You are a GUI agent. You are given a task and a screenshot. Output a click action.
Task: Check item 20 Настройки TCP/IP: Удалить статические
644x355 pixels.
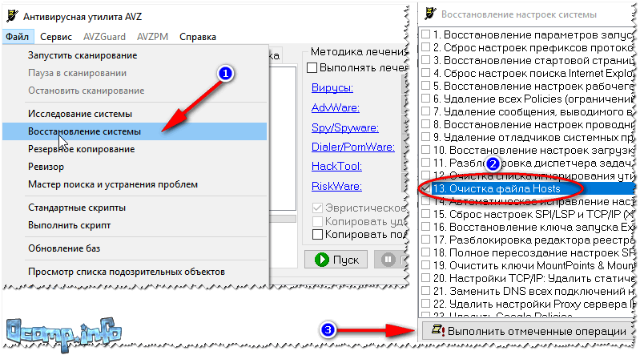pos(426,278)
